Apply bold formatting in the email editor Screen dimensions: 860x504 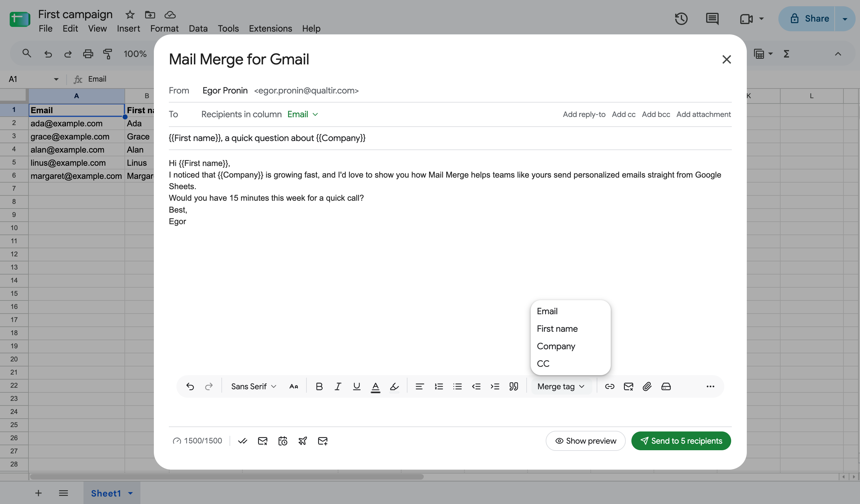click(x=319, y=386)
